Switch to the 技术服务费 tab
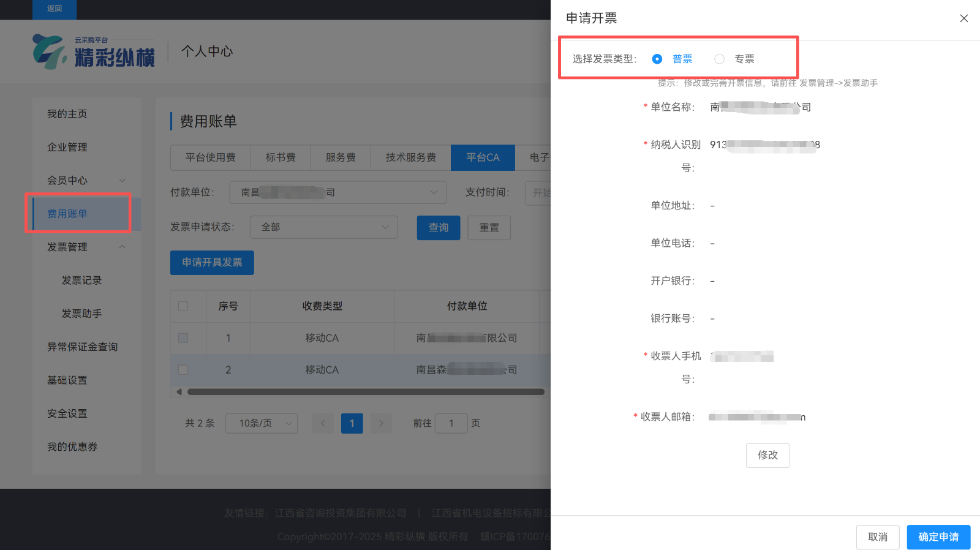The height and width of the screenshot is (550, 980). click(410, 157)
